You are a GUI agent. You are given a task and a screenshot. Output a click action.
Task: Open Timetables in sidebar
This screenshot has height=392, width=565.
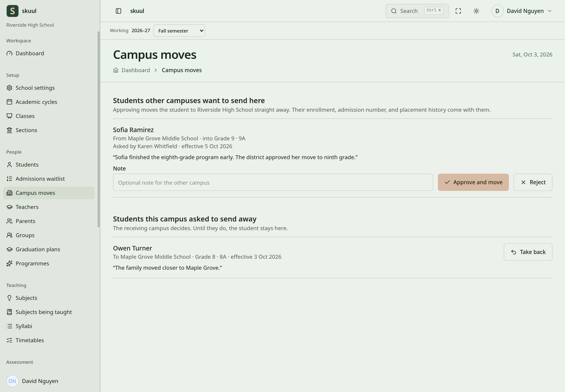pos(49,340)
